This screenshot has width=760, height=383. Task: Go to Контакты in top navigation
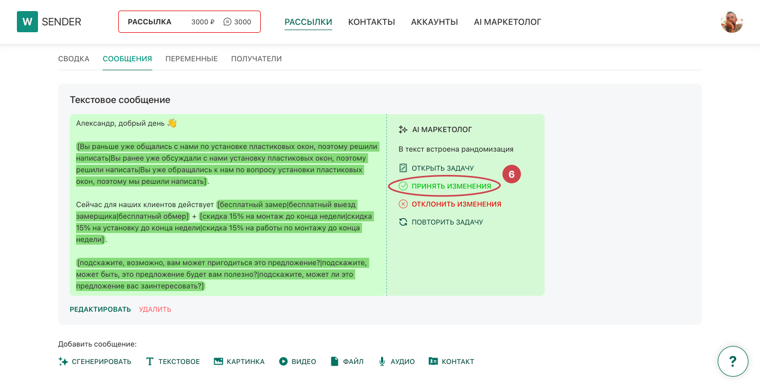coord(371,22)
